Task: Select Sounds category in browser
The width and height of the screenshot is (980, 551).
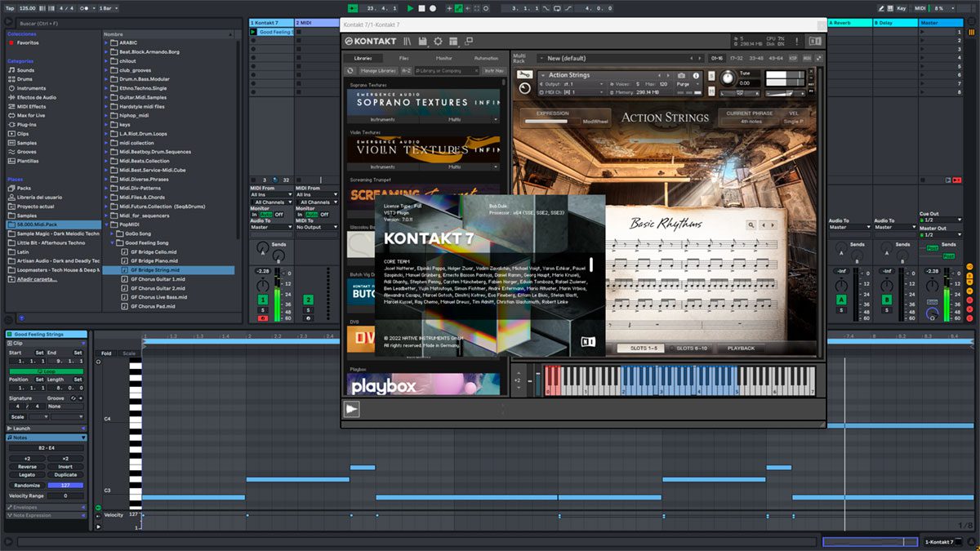Action: (21, 70)
